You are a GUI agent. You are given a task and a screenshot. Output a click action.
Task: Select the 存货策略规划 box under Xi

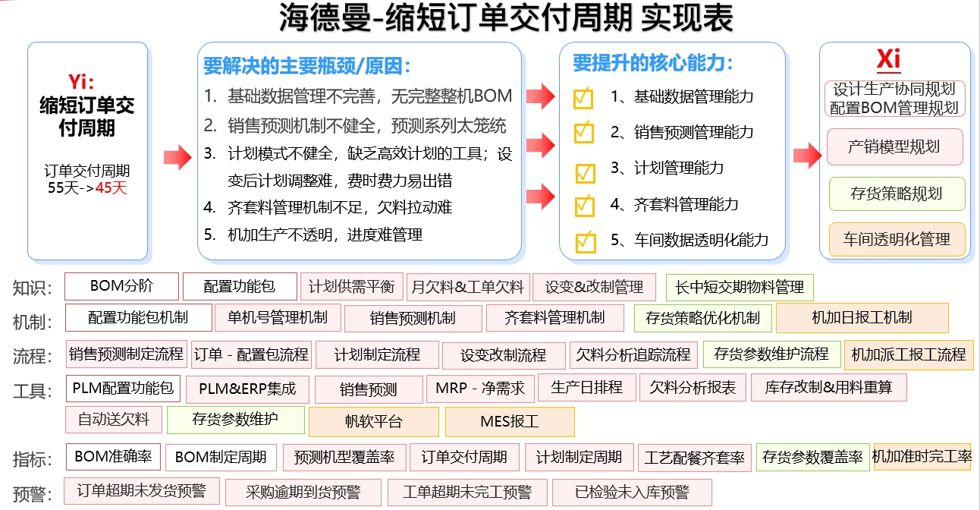pos(897,194)
